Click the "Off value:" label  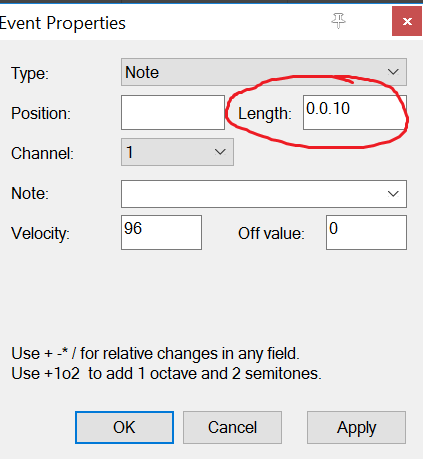coord(271,233)
